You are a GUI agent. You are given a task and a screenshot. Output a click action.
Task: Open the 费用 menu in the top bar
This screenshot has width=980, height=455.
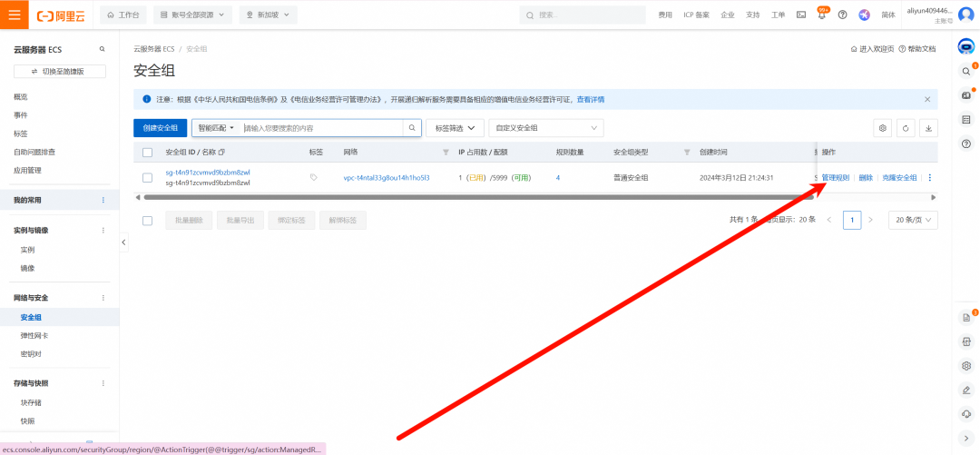[x=665, y=15]
